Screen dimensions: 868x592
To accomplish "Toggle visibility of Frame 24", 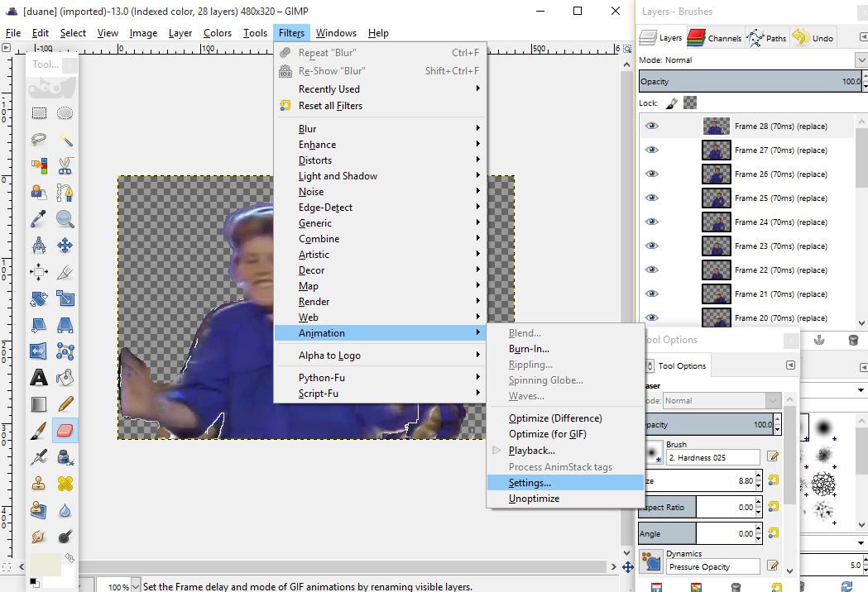I will coord(652,222).
